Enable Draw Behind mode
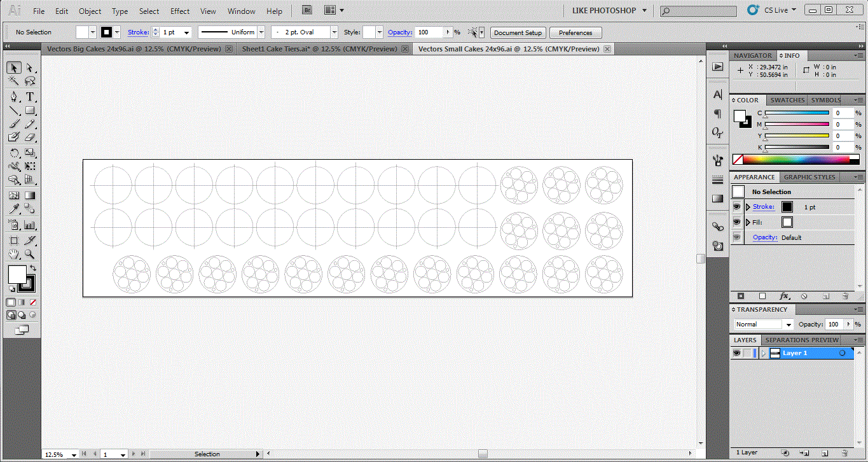 coord(22,314)
